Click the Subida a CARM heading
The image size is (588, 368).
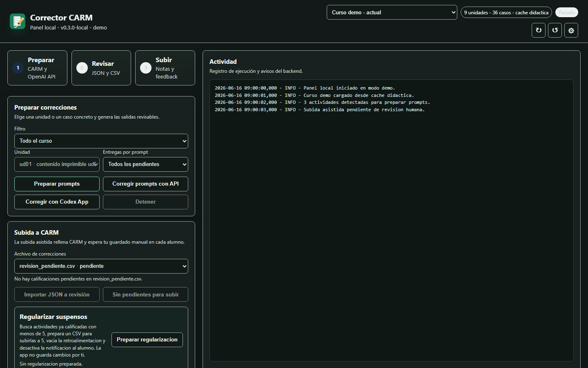[36, 233]
